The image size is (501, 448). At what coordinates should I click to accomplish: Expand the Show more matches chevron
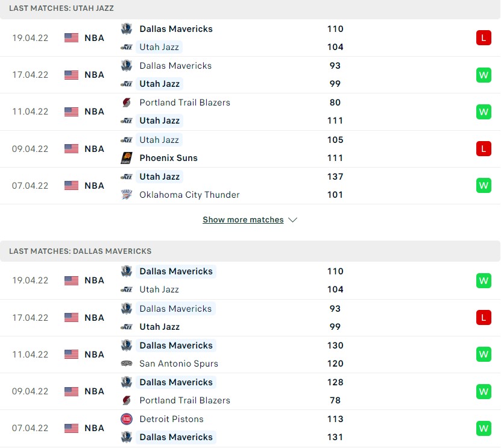pyautogui.click(x=293, y=220)
